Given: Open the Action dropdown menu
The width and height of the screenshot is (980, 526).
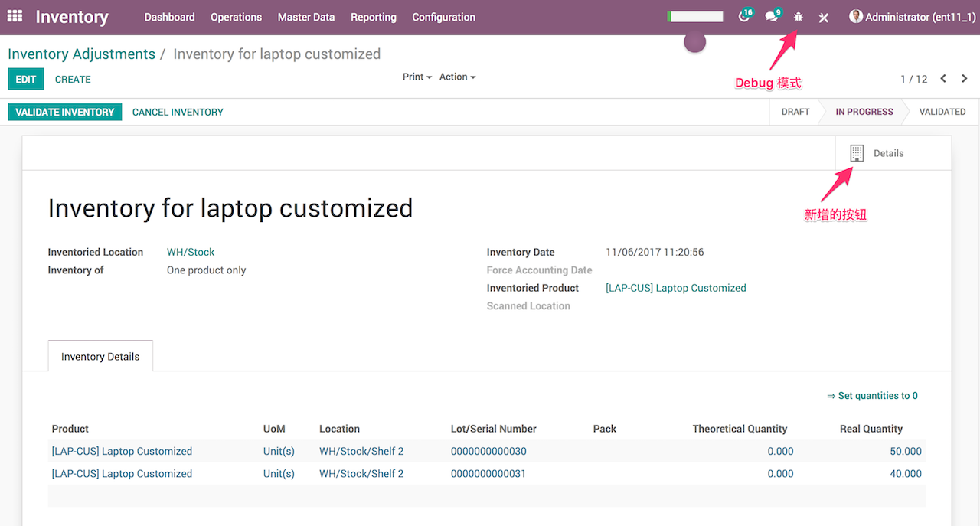Looking at the screenshot, I should point(456,77).
